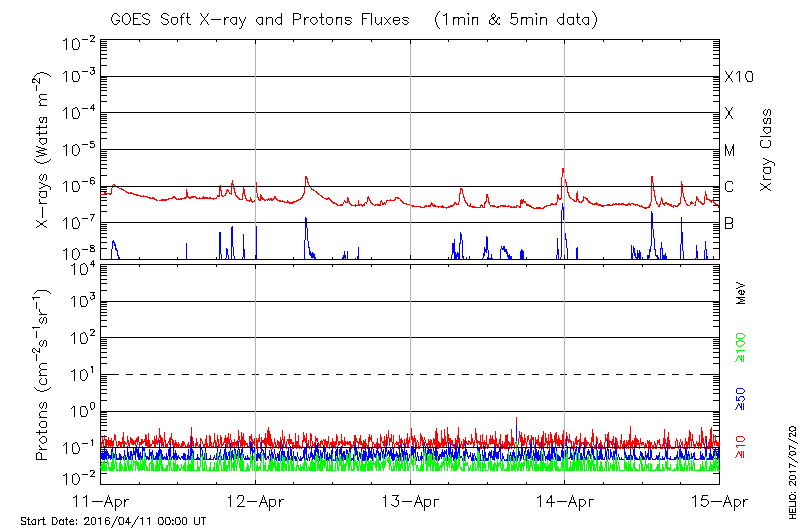Click the Start Date text at bottom left
Image resolution: width=800 pixels, height=530 pixels.
(113, 521)
